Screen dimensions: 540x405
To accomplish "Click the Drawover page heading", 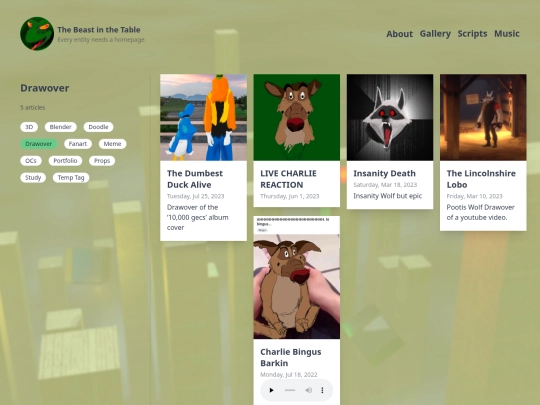I will [x=45, y=88].
